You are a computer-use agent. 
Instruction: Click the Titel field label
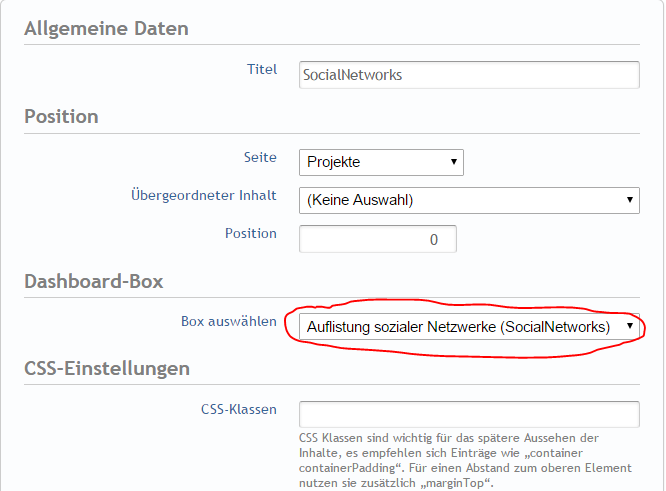click(x=261, y=69)
